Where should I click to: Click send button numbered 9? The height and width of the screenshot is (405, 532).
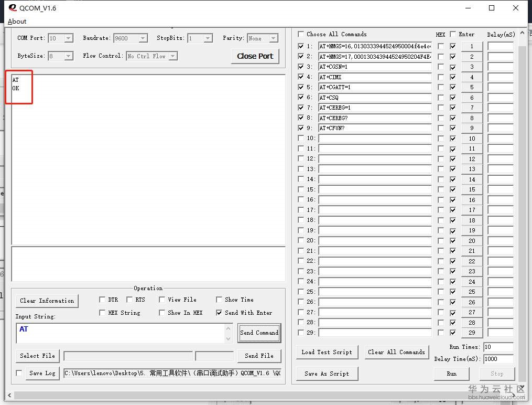point(472,128)
